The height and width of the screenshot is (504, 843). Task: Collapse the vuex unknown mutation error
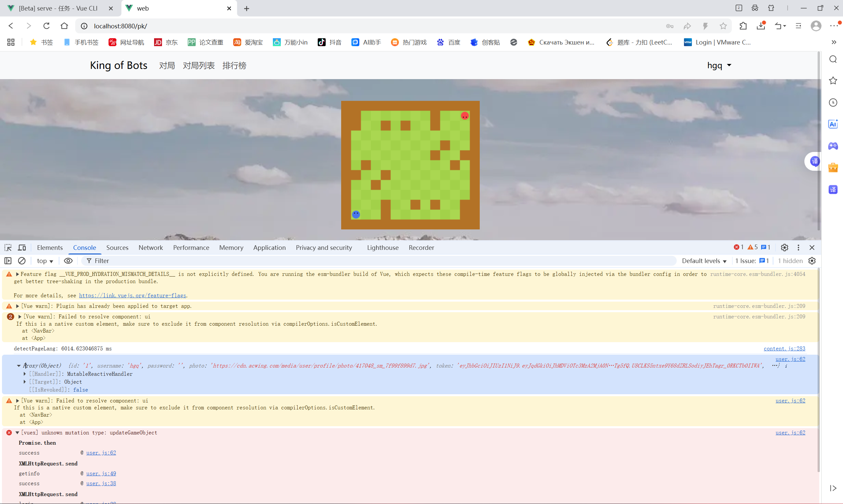17,432
